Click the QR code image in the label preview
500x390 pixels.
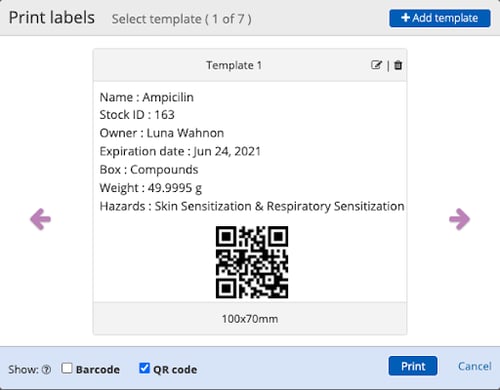(x=252, y=262)
